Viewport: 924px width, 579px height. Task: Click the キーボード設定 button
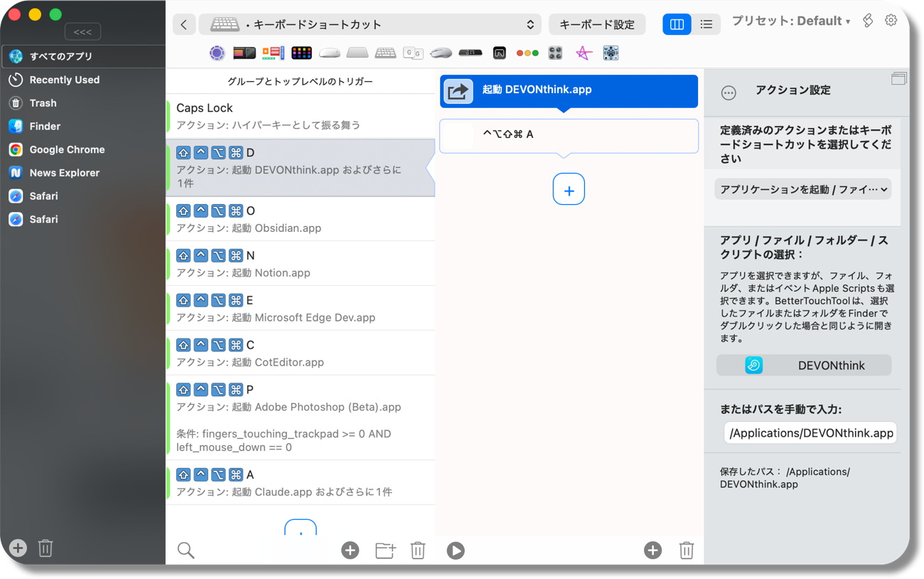[597, 23]
